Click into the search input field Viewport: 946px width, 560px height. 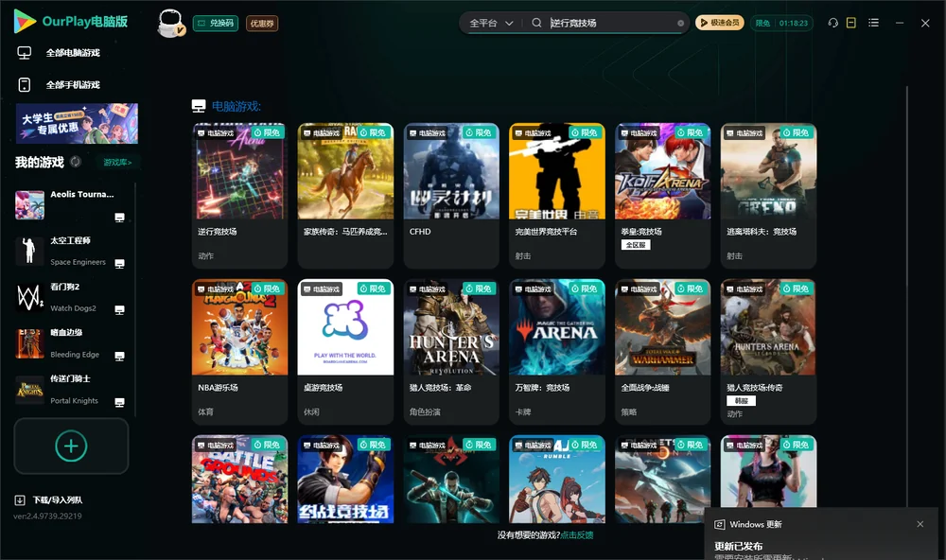point(610,23)
